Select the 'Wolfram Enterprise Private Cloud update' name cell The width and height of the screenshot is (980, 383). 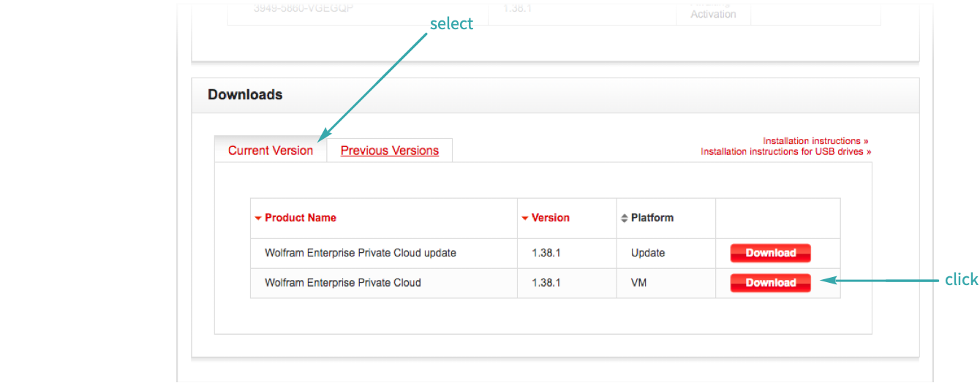[360, 253]
